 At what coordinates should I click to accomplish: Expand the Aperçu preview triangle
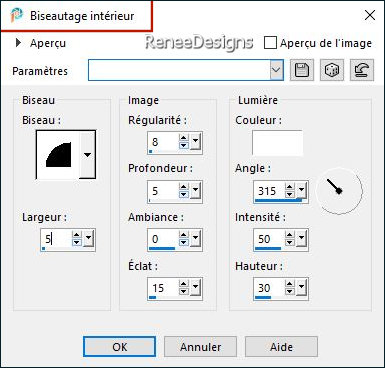click(18, 43)
